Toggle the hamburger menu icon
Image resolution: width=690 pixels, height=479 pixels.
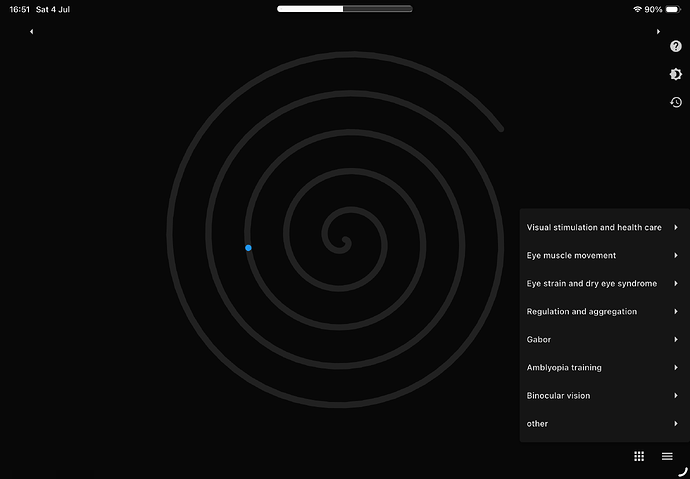tap(667, 456)
